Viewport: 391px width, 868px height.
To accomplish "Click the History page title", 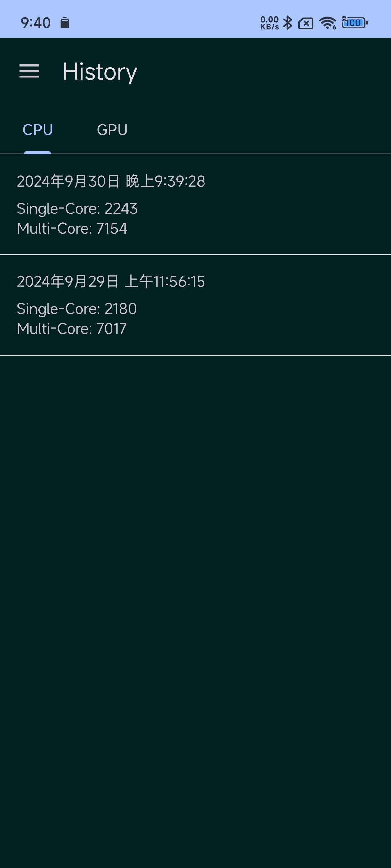I will coord(100,71).
